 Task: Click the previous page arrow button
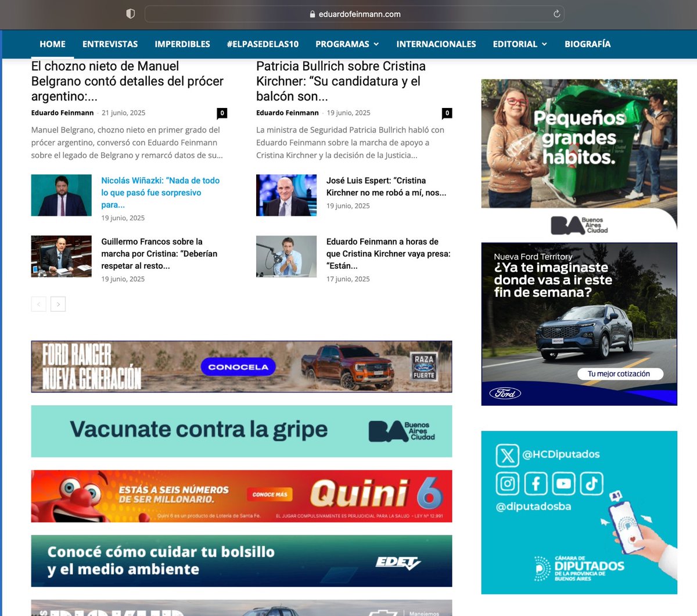pos(38,304)
